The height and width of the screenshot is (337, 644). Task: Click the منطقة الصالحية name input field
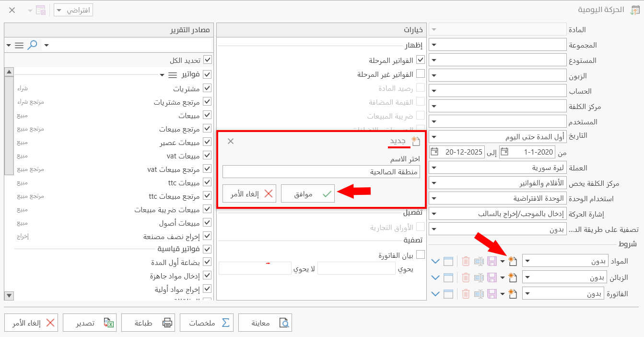pos(321,171)
